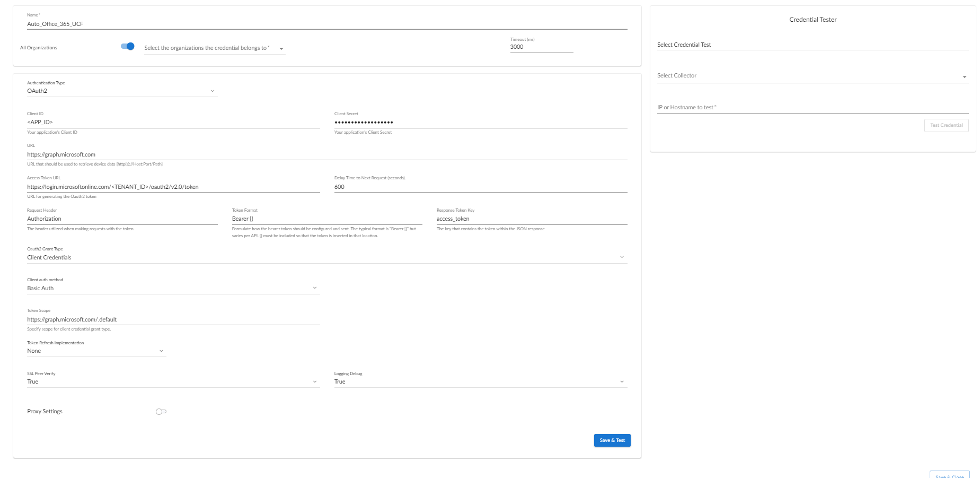980x478 pixels.
Task: Open the Client auth method dropdown
Action: click(173, 288)
